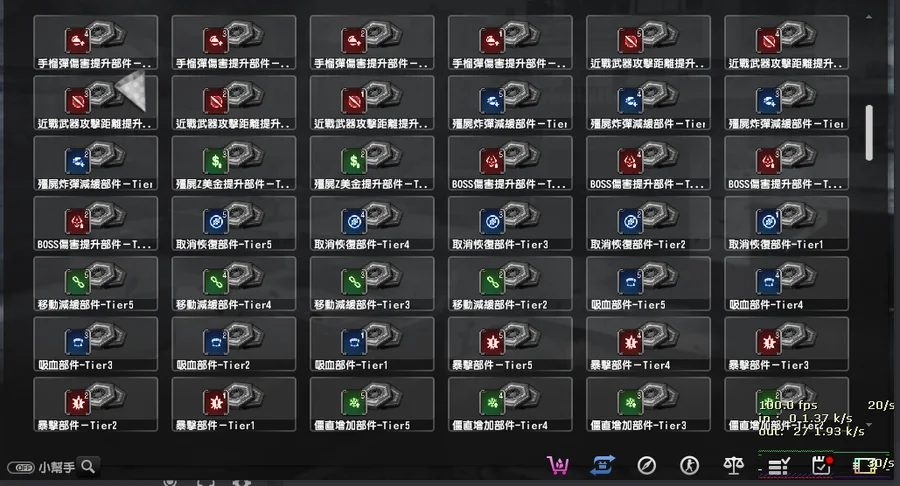Open the balance scales icon

734,465
